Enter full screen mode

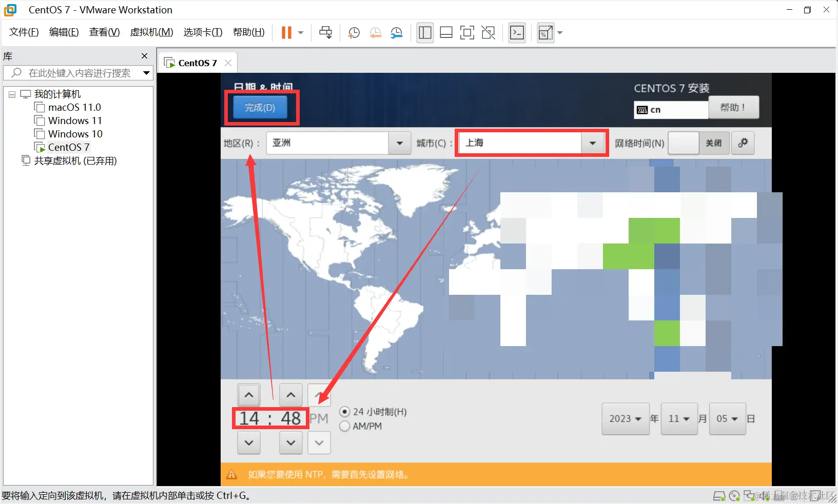pyautogui.click(x=467, y=33)
